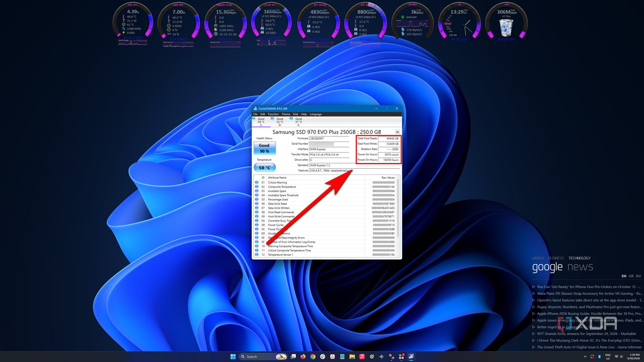Open the Function menu

(273, 114)
